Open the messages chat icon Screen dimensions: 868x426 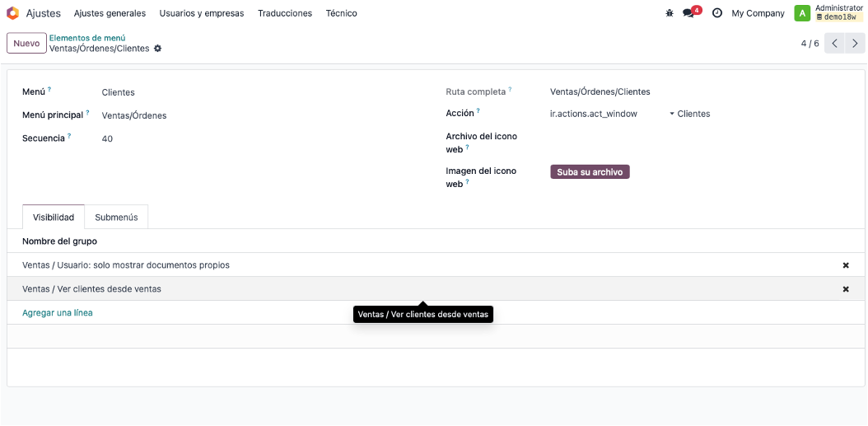pos(688,13)
